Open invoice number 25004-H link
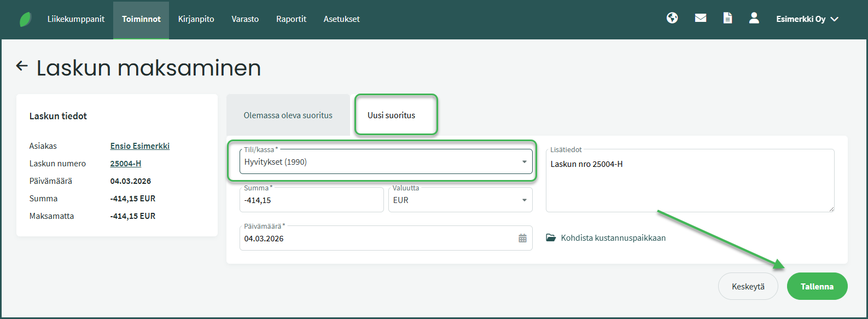The width and height of the screenshot is (868, 319). tap(125, 164)
